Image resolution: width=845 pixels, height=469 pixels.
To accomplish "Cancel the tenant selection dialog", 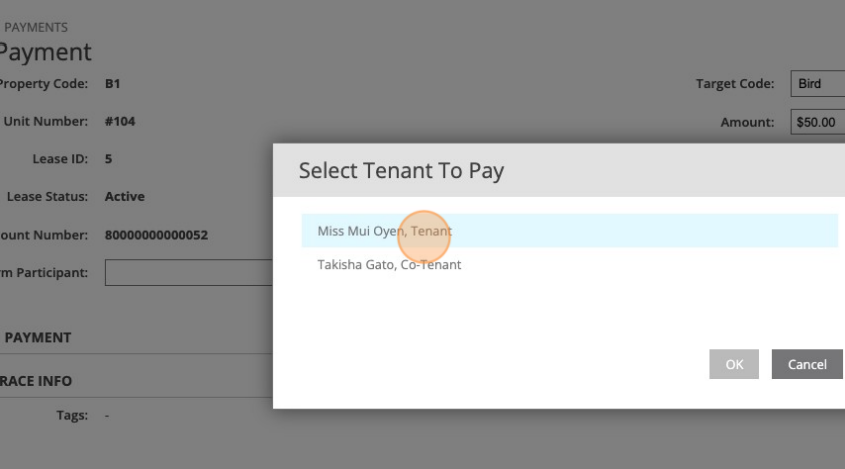I will (806, 365).
